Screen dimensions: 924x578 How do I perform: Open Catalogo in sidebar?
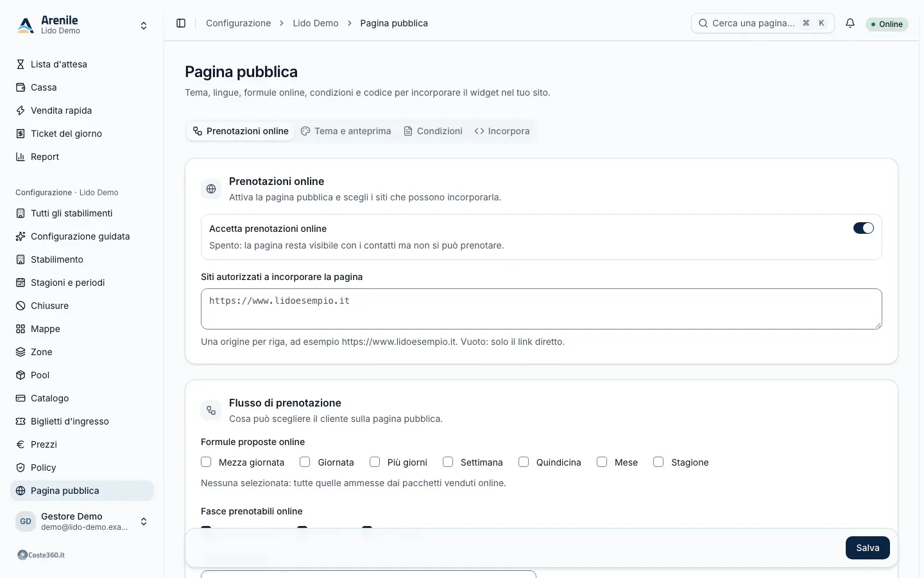pos(82,398)
